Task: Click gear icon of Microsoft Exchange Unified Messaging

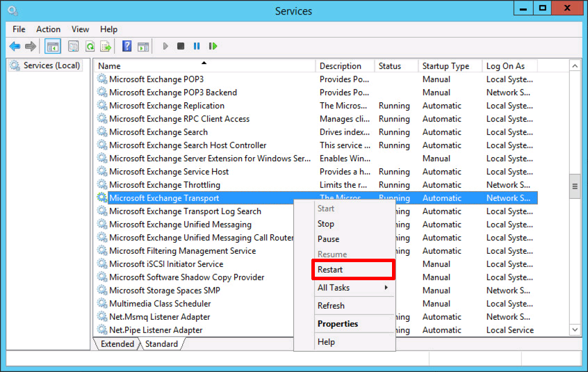Action: (101, 224)
